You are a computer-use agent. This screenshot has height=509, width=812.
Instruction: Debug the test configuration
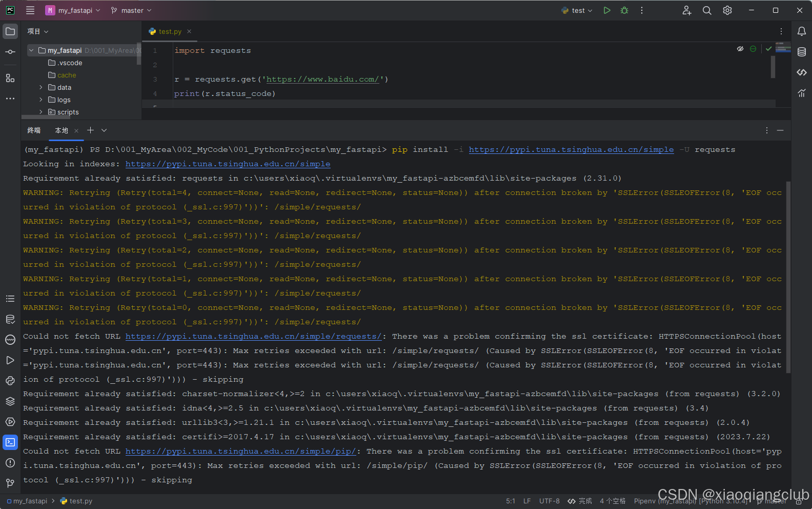(624, 10)
